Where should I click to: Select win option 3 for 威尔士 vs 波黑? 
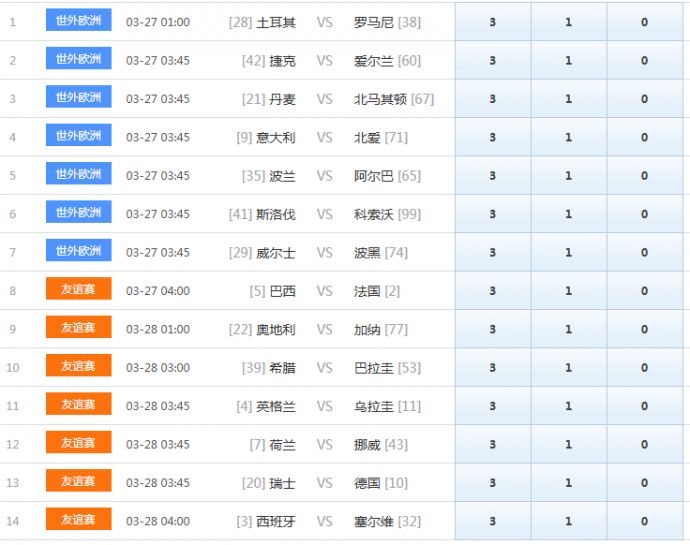(493, 252)
